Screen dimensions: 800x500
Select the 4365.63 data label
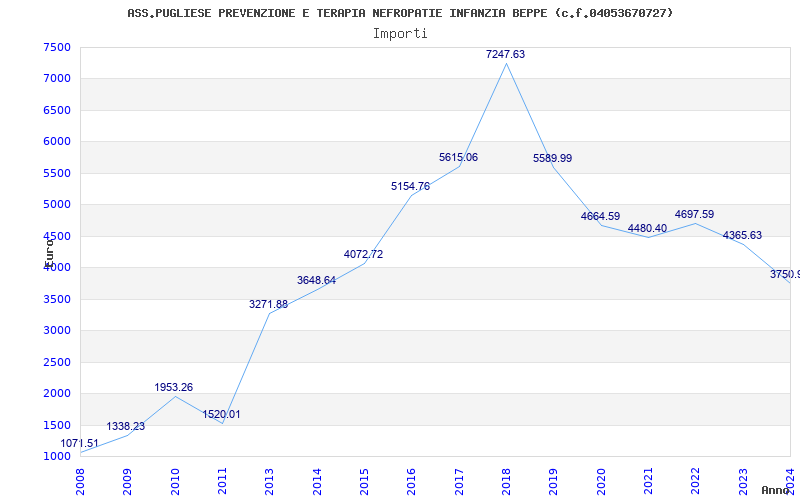(742, 235)
